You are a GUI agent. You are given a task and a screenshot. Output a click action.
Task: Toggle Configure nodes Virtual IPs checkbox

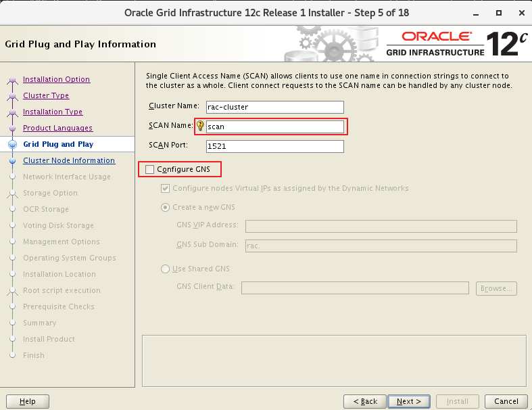(165, 188)
